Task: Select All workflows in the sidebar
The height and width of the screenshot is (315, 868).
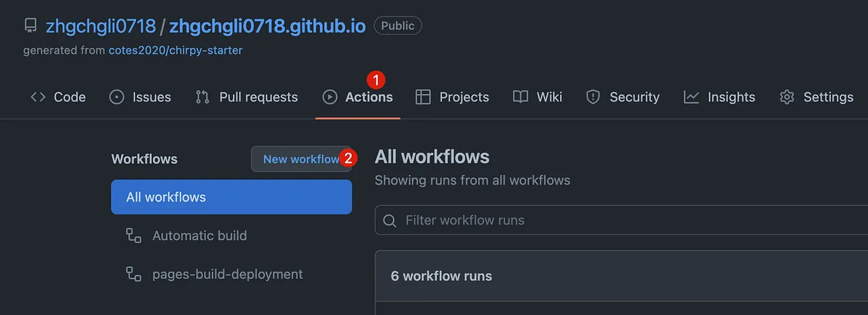Action: click(x=231, y=197)
